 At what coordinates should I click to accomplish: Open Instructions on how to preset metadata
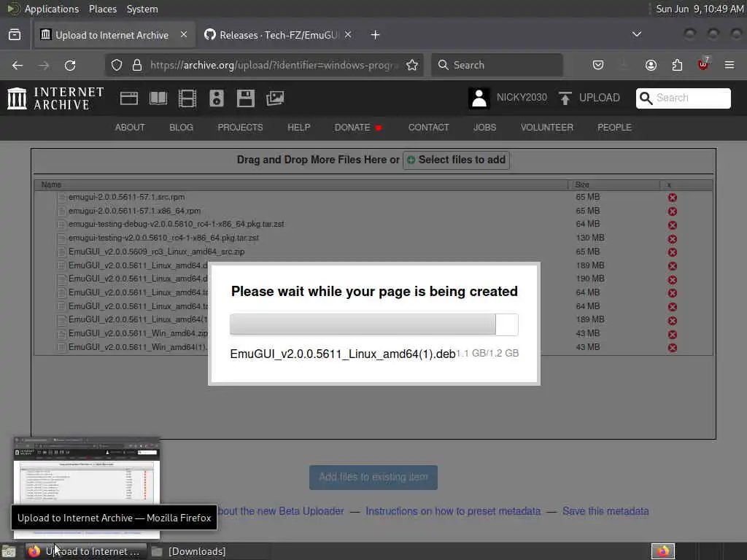[453, 511]
